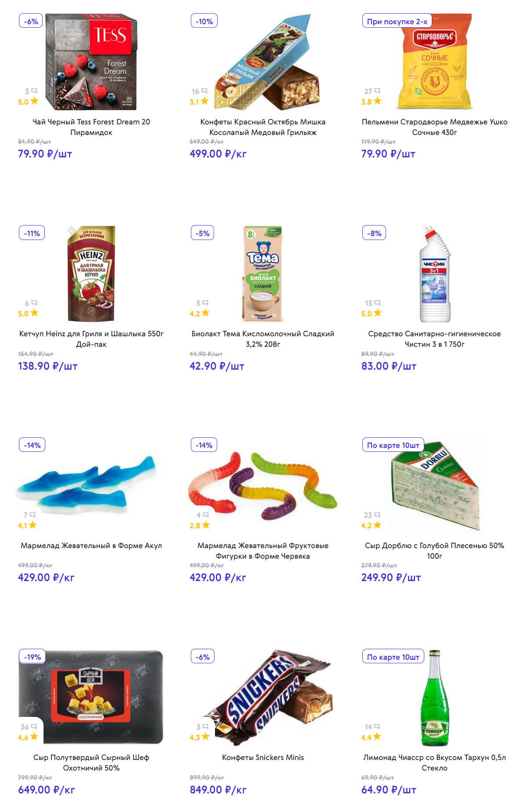532x807 pixels.
Task: Open the 'Конфеты Snickers Minis' product link
Action: point(263,757)
